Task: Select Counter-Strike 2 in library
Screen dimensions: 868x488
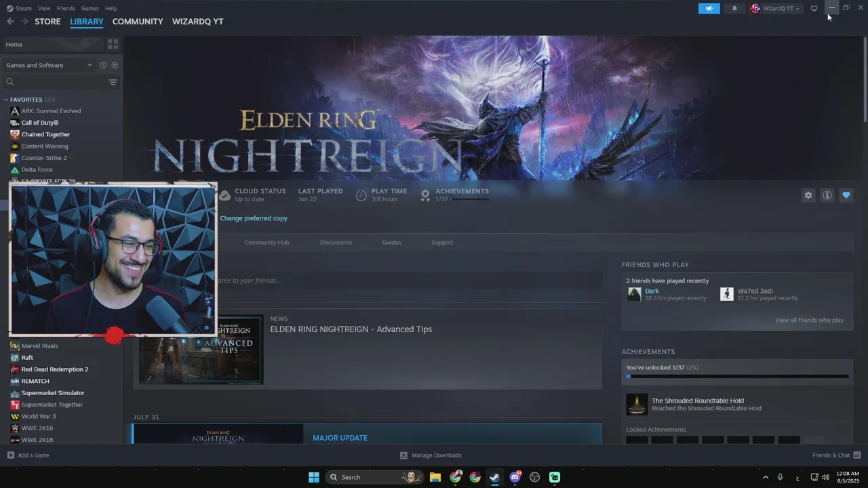Action: click(x=44, y=158)
